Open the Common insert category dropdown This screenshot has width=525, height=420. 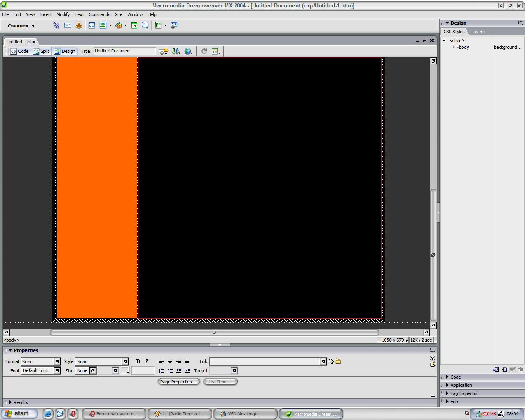(x=21, y=26)
